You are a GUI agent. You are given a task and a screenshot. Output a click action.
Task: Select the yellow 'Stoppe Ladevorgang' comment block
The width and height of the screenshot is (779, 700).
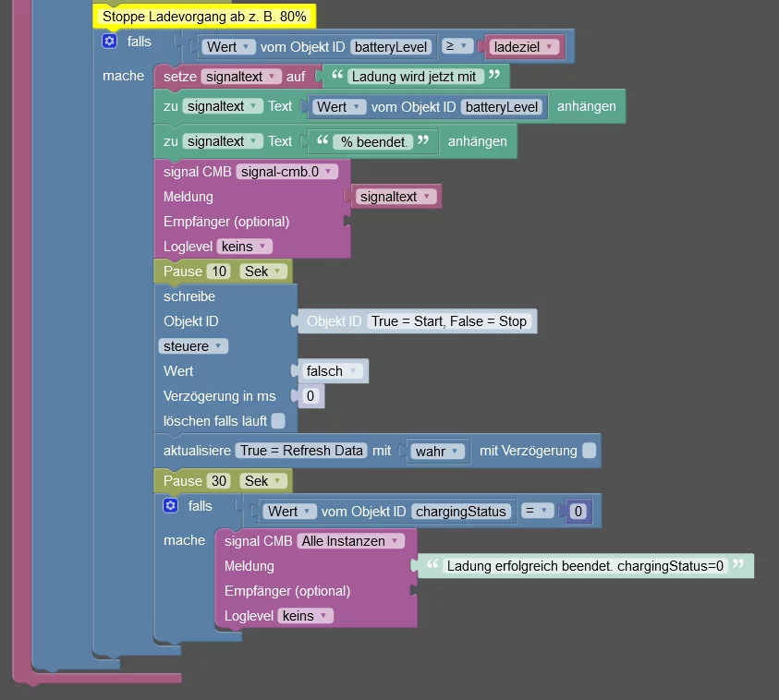tap(204, 17)
